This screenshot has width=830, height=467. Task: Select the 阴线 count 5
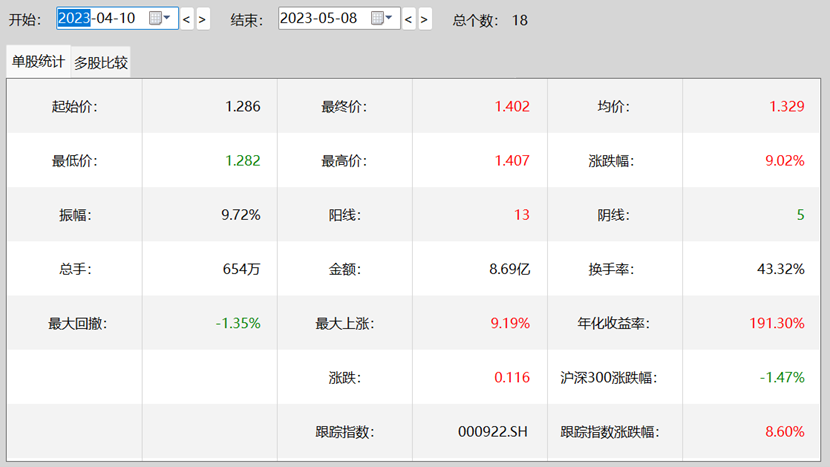click(800, 215)
